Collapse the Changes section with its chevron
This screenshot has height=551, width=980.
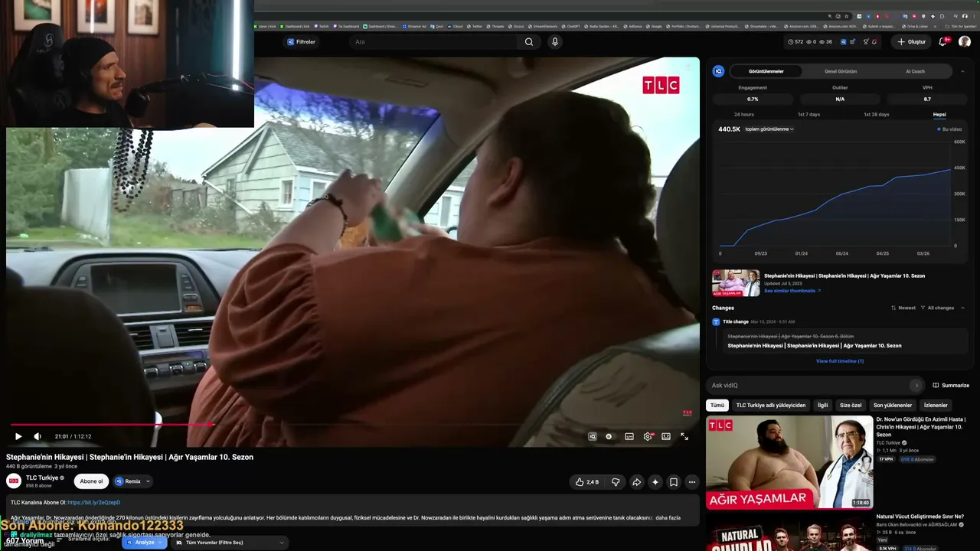pos(962,308)
